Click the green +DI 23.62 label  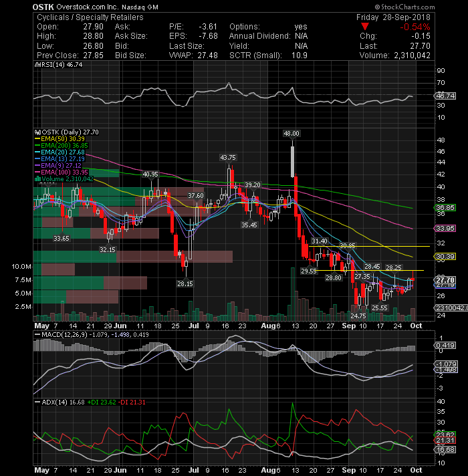102,402
